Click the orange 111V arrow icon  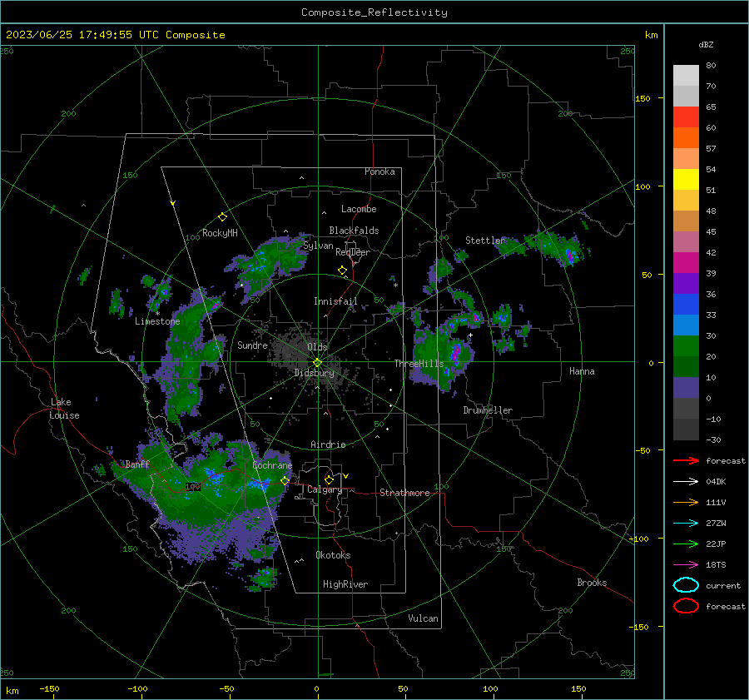coord(686,502)
